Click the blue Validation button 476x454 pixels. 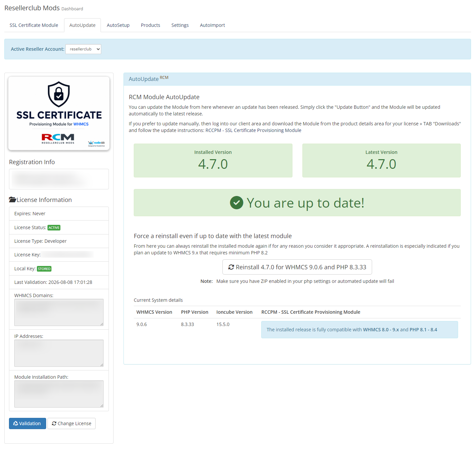coord(28,423)
